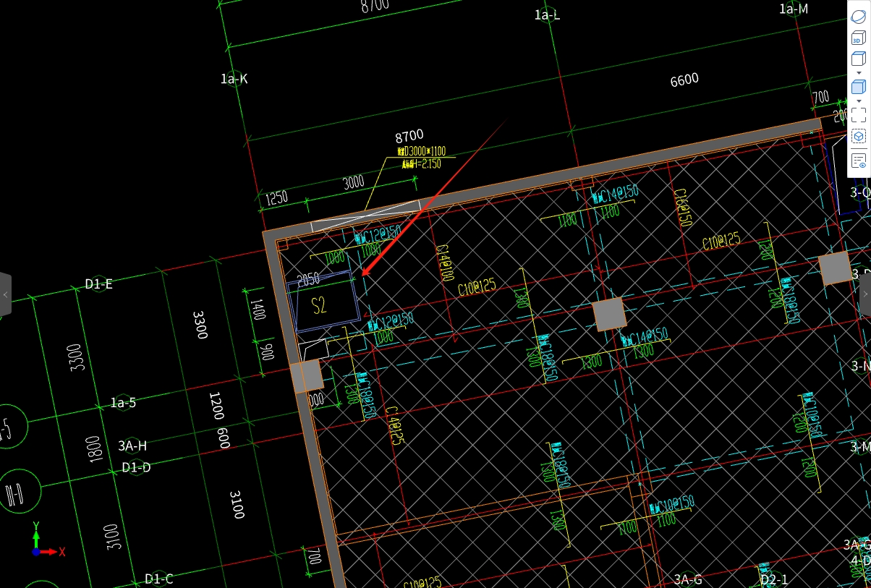This screenshot has height=588, width=871.
Task: Select the S2 slab opening label
Action: pyautogui.click(x=319, y=305)
